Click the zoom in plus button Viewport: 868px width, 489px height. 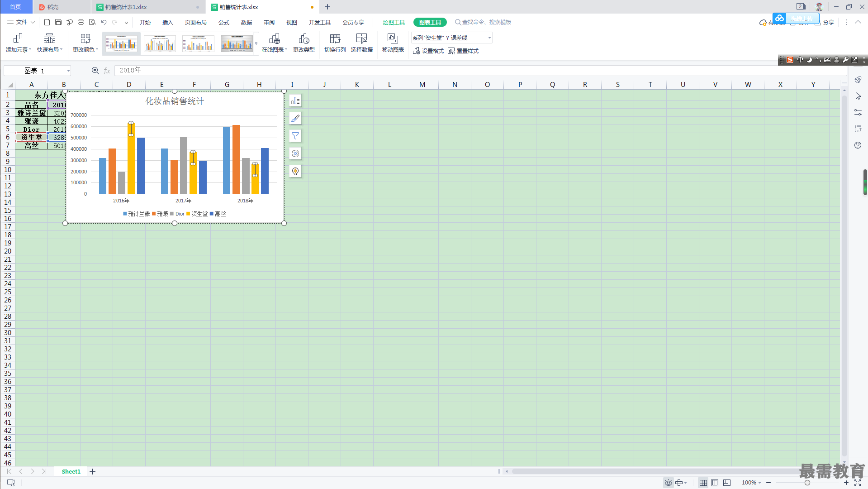tap(846, 483)
